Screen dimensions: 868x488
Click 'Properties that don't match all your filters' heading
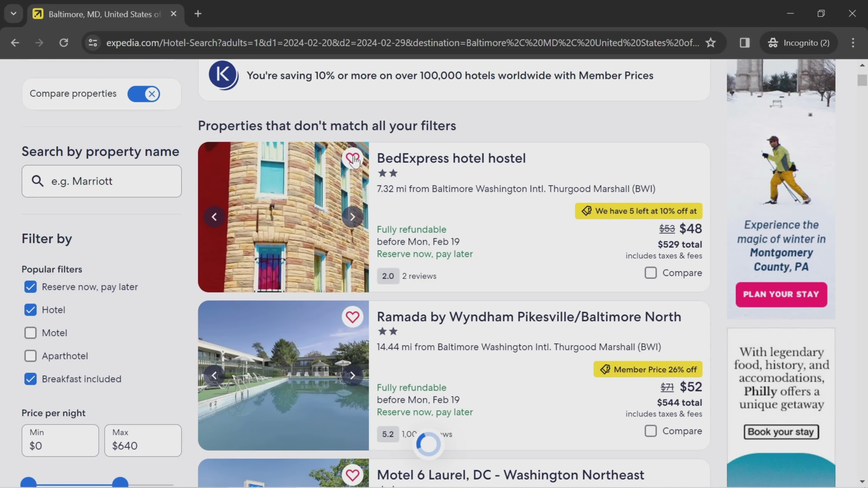click(327, 126)
